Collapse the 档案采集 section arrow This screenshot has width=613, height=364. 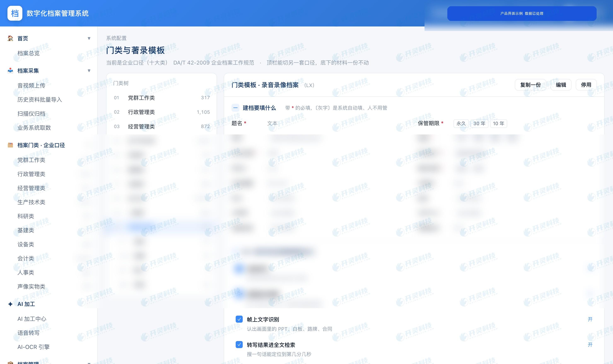click(89, 71)
